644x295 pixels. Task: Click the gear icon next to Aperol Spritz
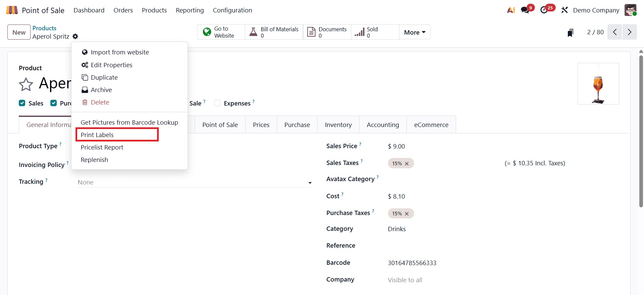click(75, 36)
